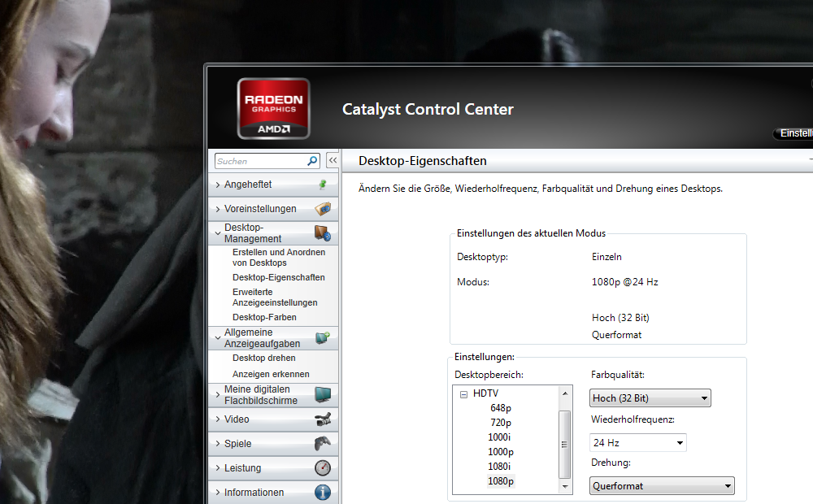The width and height of the screenshot is (813, 504).
Task: Select 648p resolution
Action: (x=500, y=408)
